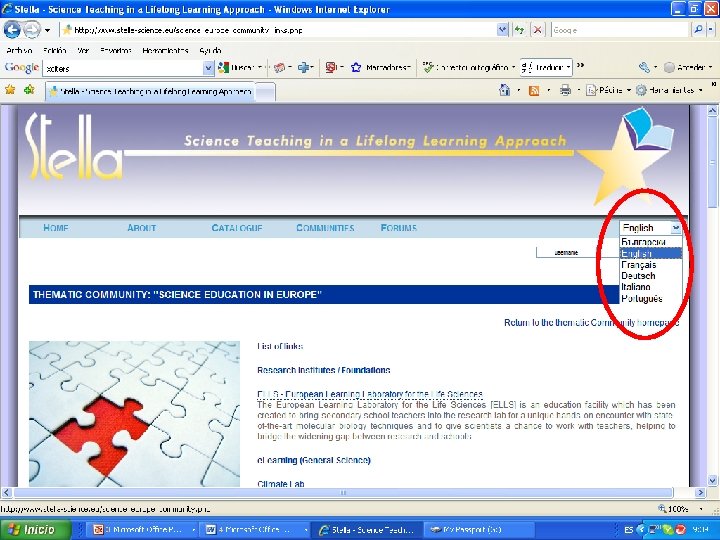The image size is (720, 540).
Task: Click the ABOUT navigation link
Action: click(141, 228)
